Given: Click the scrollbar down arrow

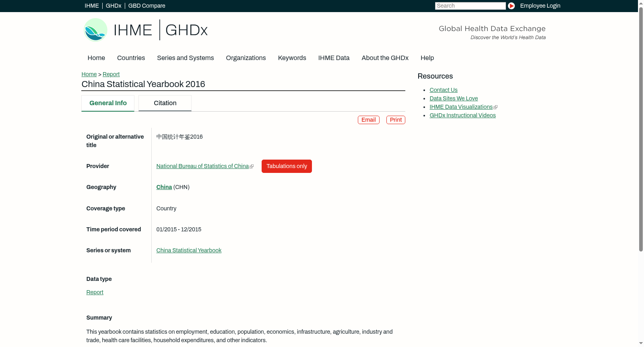Looking at the screenshot, I should (641, 343).
